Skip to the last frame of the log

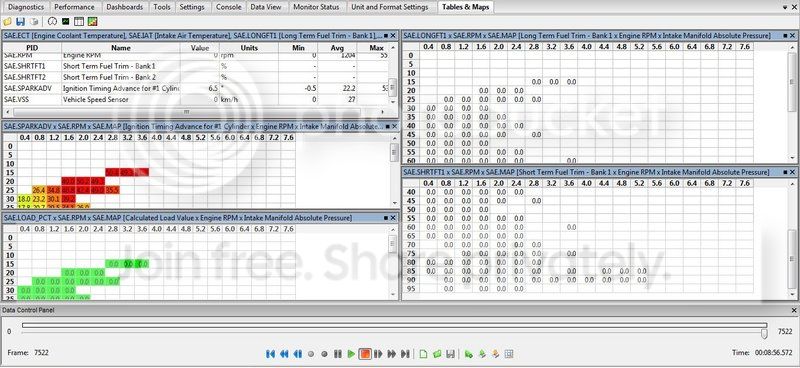coord(405,354)
